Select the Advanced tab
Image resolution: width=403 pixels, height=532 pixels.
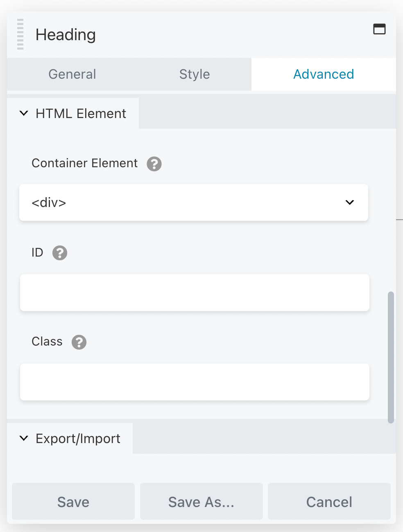(324, 74)
